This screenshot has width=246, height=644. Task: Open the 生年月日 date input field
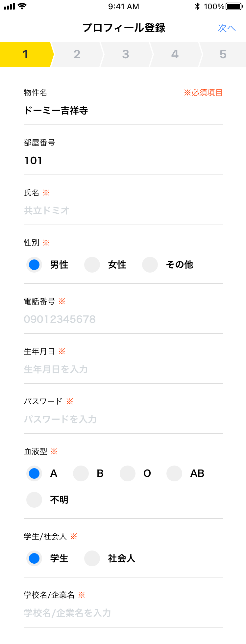coord(123,369)
